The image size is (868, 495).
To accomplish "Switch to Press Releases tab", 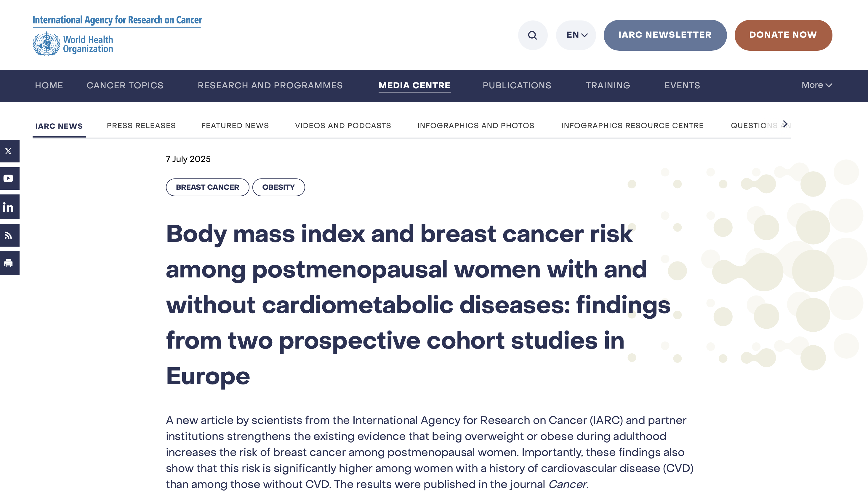I will click(141, 126).
